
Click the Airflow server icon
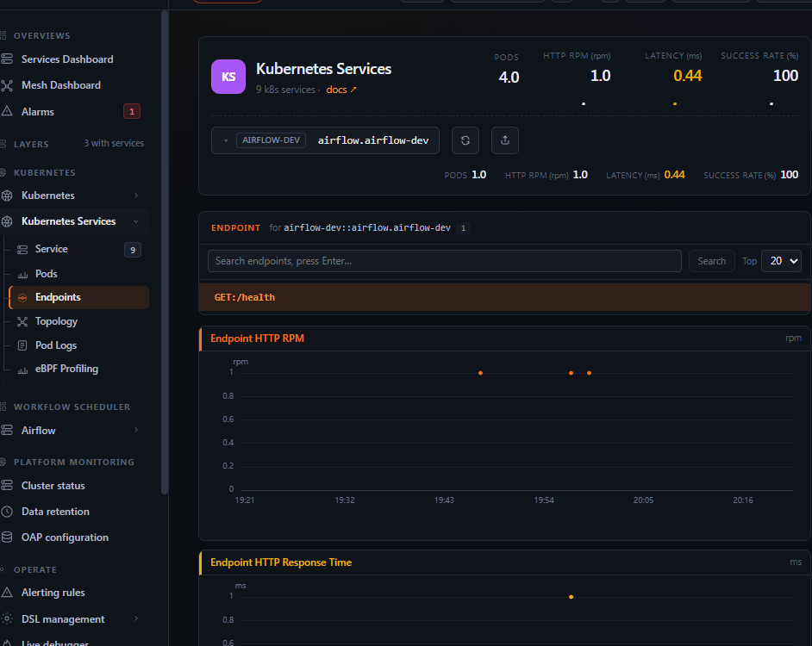7,430
